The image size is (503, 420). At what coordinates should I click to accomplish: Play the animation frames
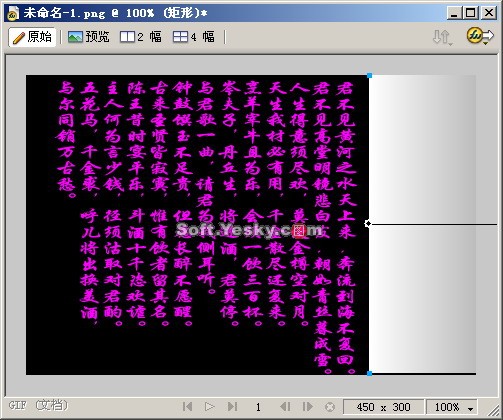pyautogui.click(x=210, y=407)
